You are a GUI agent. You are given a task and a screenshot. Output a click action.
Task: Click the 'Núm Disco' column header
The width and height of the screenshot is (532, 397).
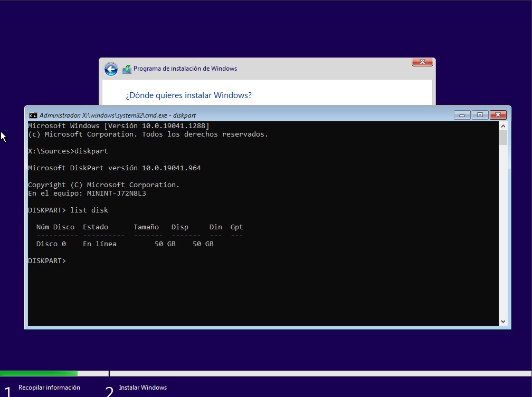[x=55, y=227]
